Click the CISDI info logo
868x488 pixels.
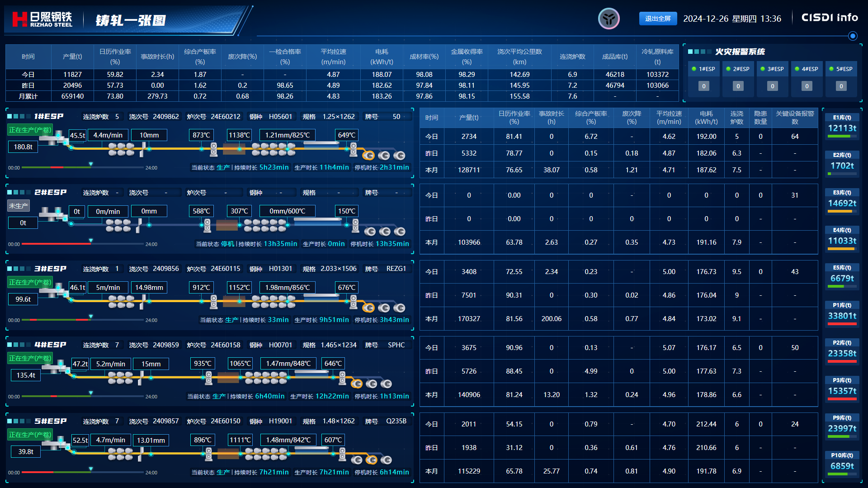pos(830,18)
